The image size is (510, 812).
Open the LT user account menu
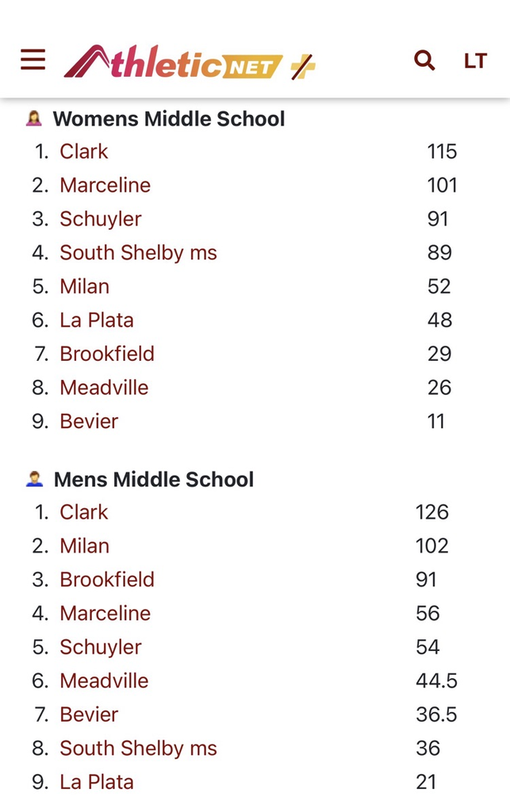pyautogui.click(x=474, y=61)
